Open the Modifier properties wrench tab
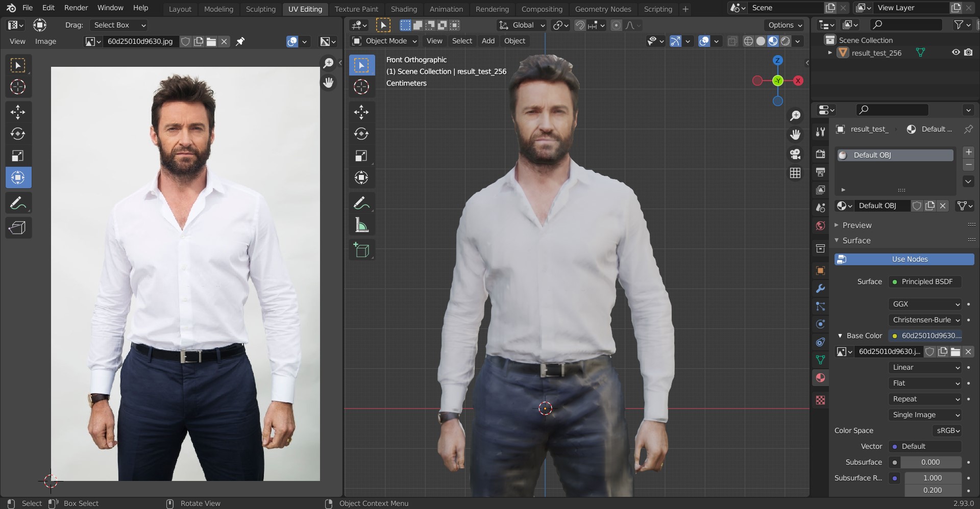The image size is (980, 509). point(820,289)
